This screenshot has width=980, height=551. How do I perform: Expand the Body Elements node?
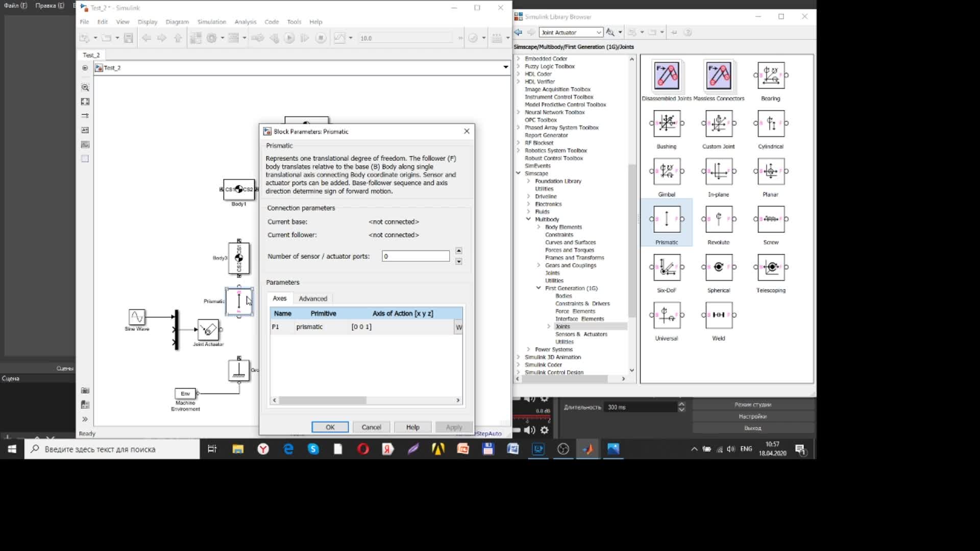[x=538, y=227]
